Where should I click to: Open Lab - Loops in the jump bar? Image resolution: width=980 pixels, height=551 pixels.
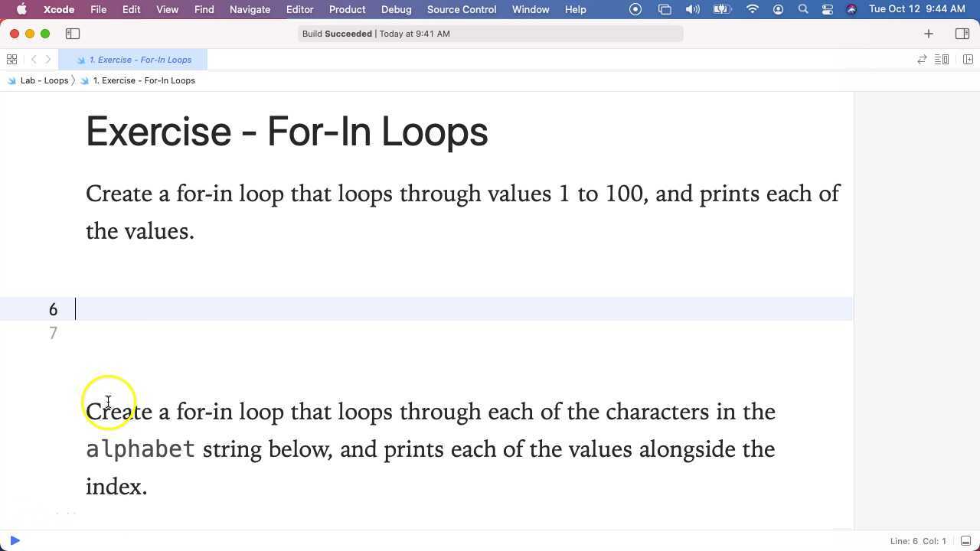(x=44, y=80)
